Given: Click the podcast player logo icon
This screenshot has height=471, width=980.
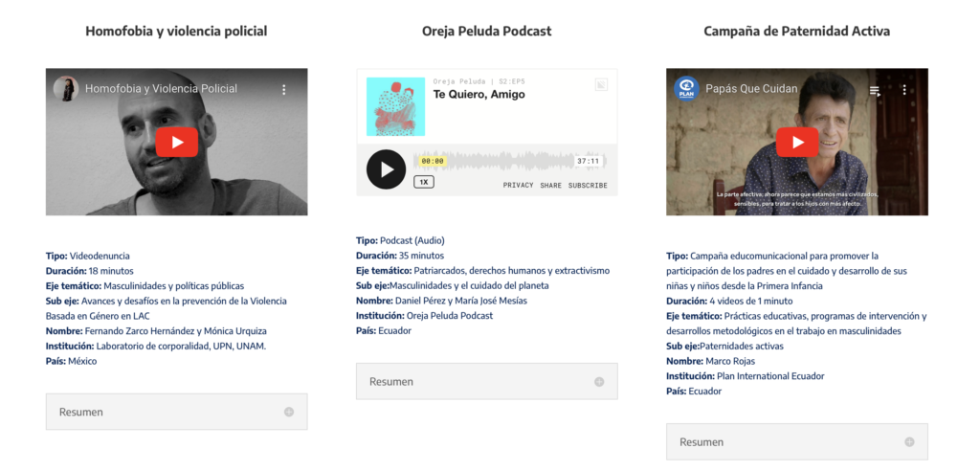Looking at the screenshot, I should tap(601, 85).
